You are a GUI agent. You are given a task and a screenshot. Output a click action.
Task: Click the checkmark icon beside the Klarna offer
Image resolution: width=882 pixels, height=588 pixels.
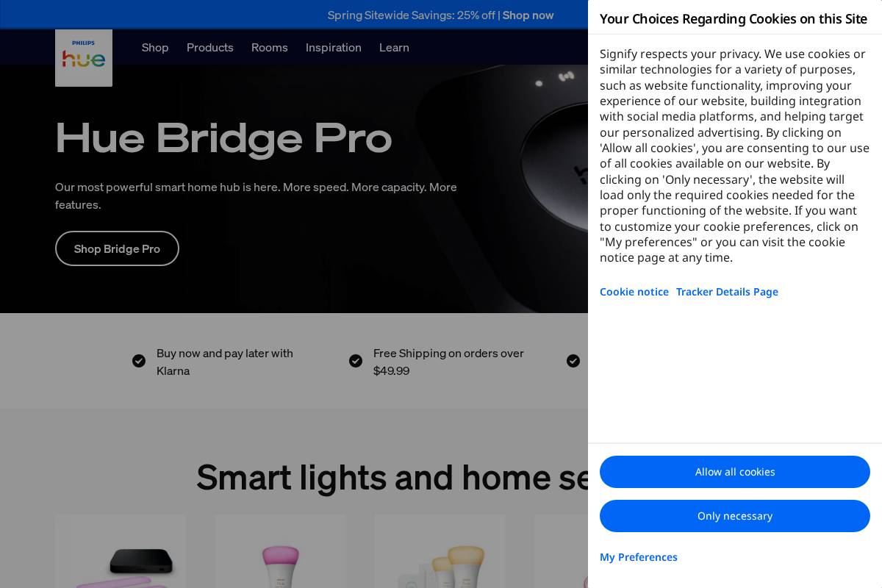139,361
